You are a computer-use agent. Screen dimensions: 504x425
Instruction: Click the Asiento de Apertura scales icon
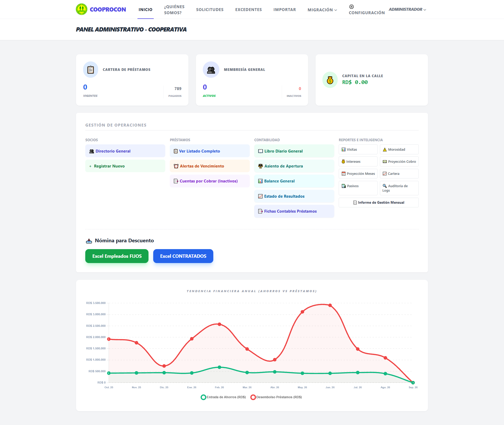(x=261, y=166)
